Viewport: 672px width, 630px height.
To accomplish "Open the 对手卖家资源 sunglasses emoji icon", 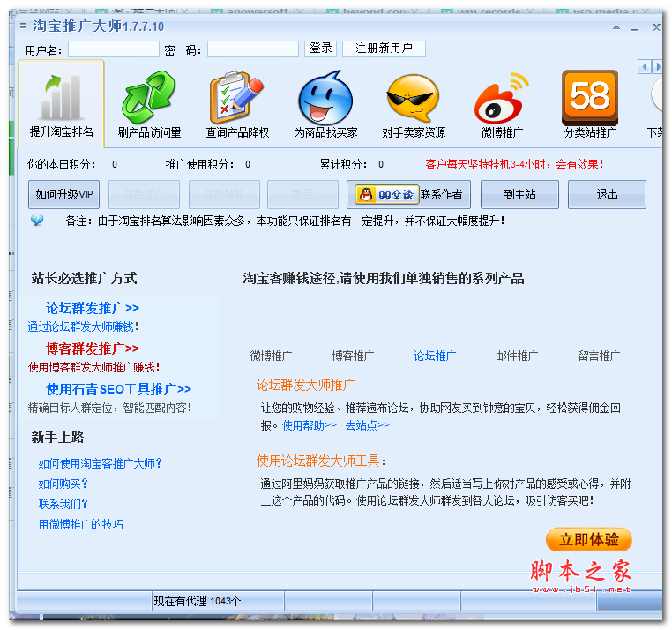I will pos(413,98).
